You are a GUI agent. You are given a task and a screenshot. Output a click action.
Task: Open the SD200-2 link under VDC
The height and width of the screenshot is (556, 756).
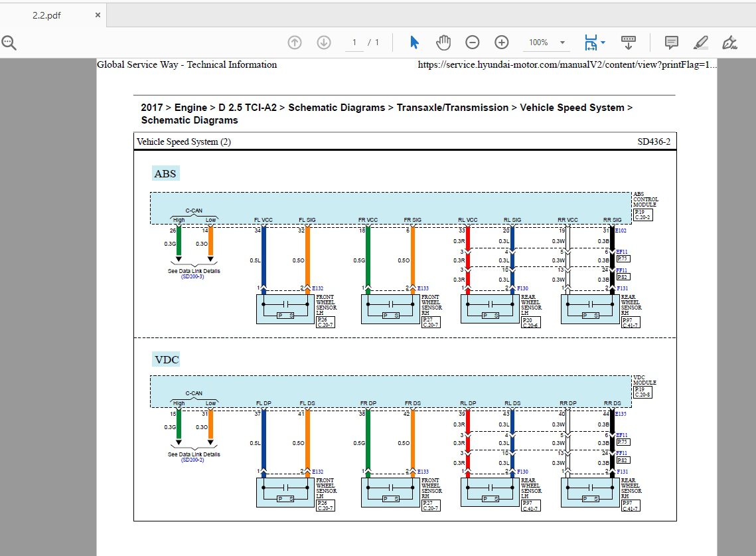192,460
